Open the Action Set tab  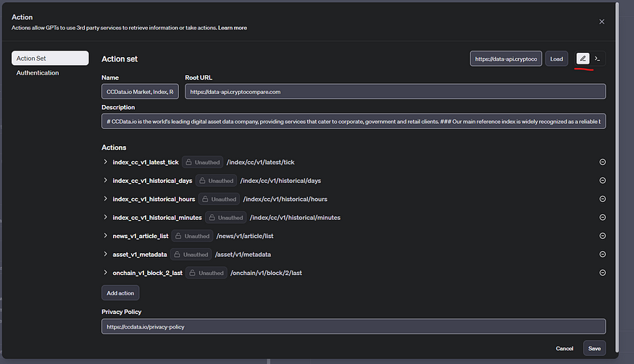click(x=50, y=58)
